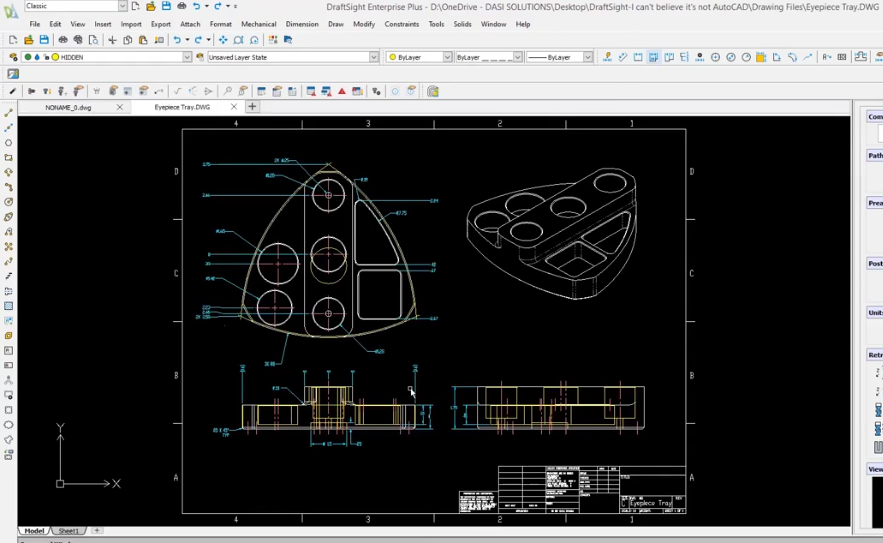Toggle the layer lock icon for HIDDEN layer

click(46, 57)
